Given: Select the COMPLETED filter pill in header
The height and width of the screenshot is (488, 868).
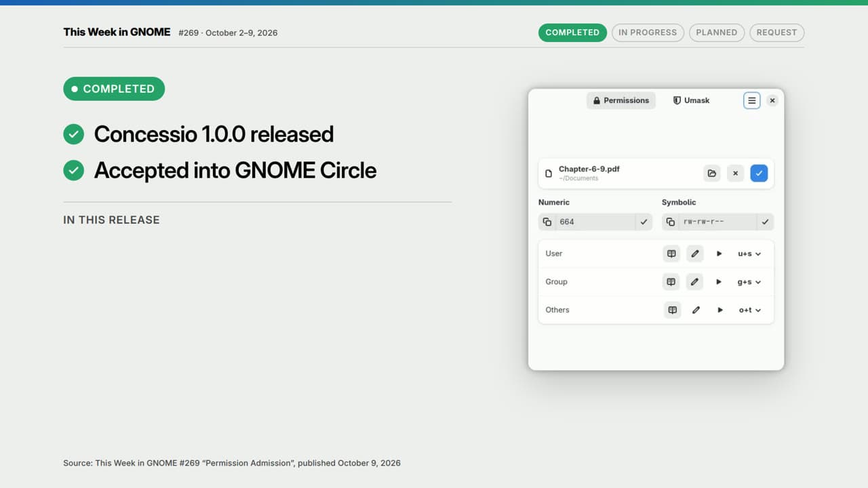Looking at the screenshot, I should coord(572,33).
